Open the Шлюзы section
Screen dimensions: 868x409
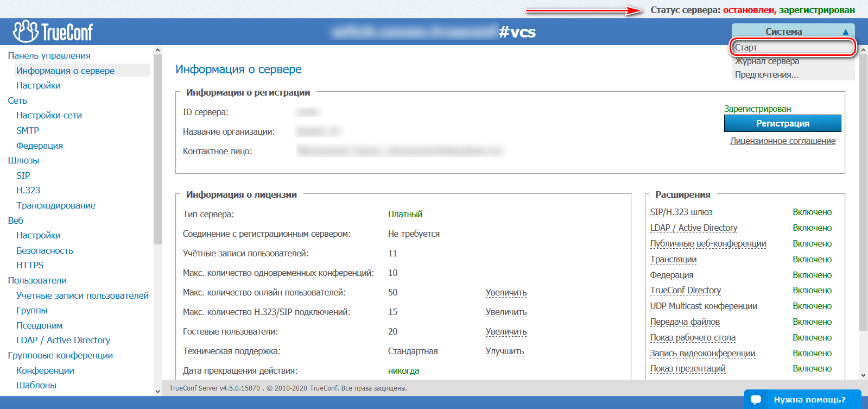[x=23, y=160]
